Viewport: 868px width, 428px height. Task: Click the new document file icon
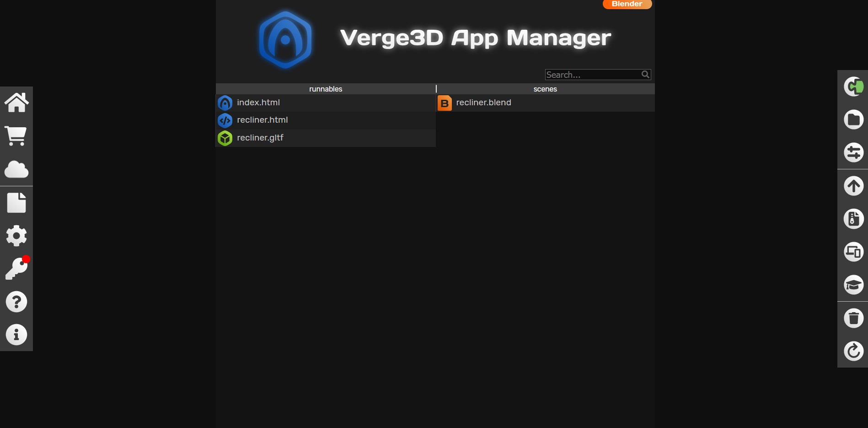(x=16, y=203)
